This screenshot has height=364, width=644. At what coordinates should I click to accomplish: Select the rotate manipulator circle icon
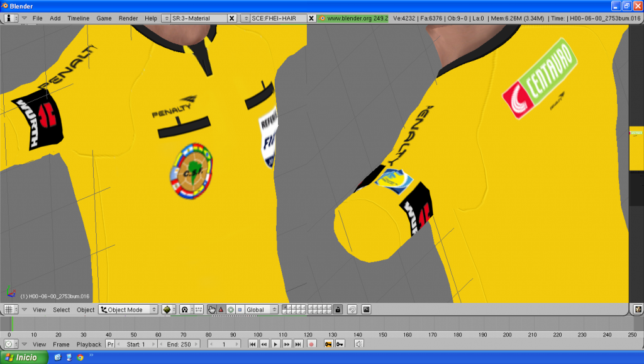230,310
